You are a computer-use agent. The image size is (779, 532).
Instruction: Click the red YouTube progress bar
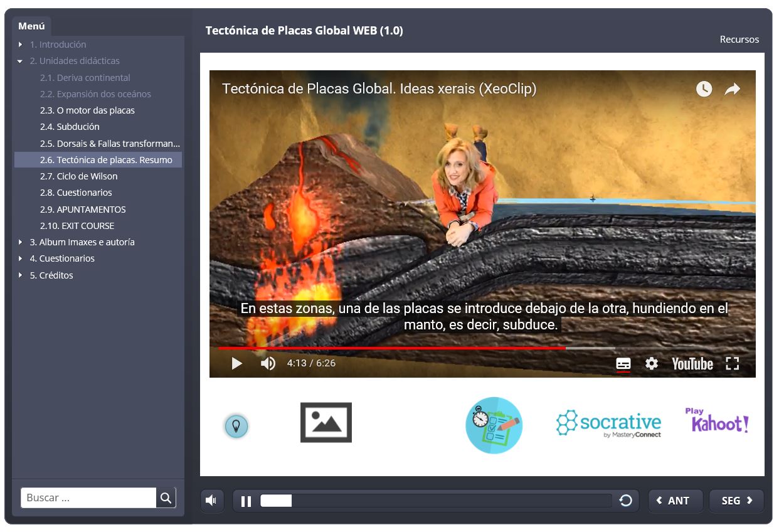coord(392,348)
